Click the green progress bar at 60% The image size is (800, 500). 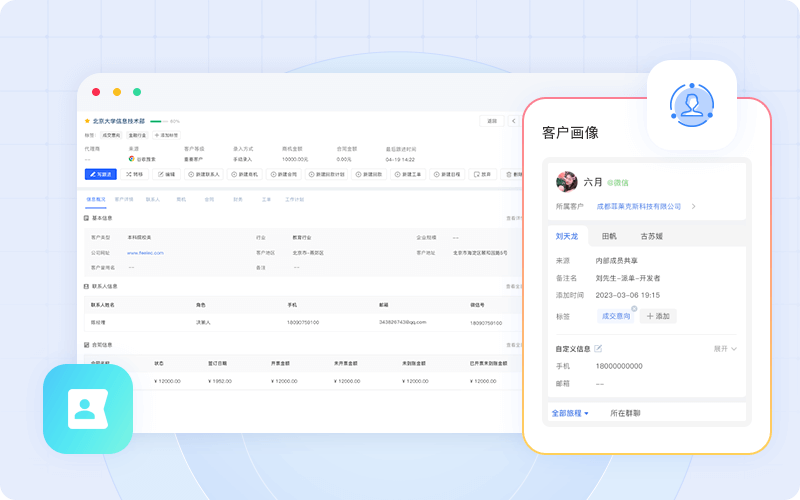click(157, 121)
